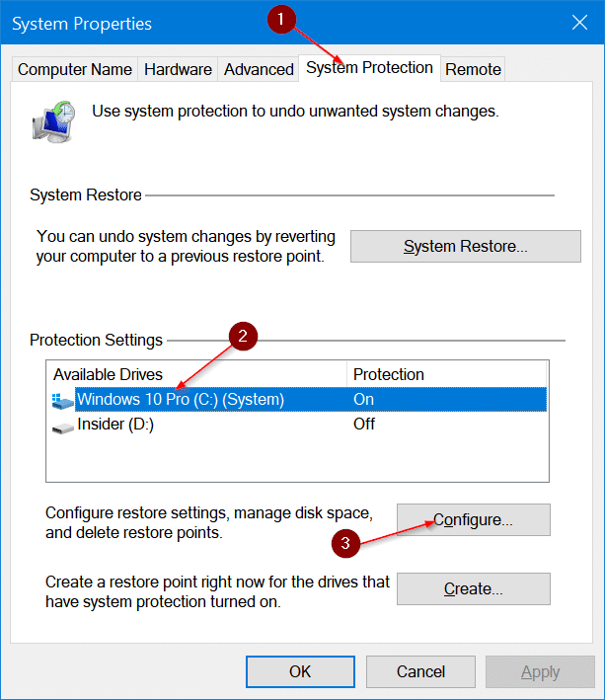Click the Off protection status for D:
This screenshot has height=700, width=605.
[x=364, y=424]
